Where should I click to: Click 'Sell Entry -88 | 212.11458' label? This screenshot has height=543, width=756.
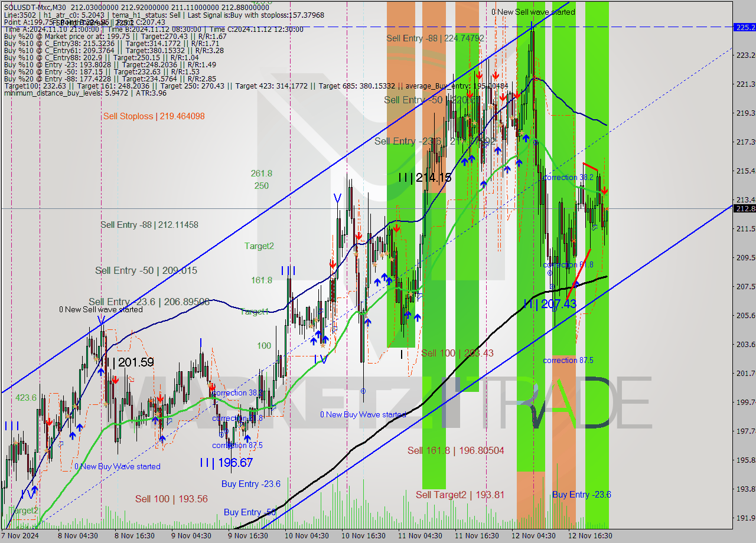(149, 224)
